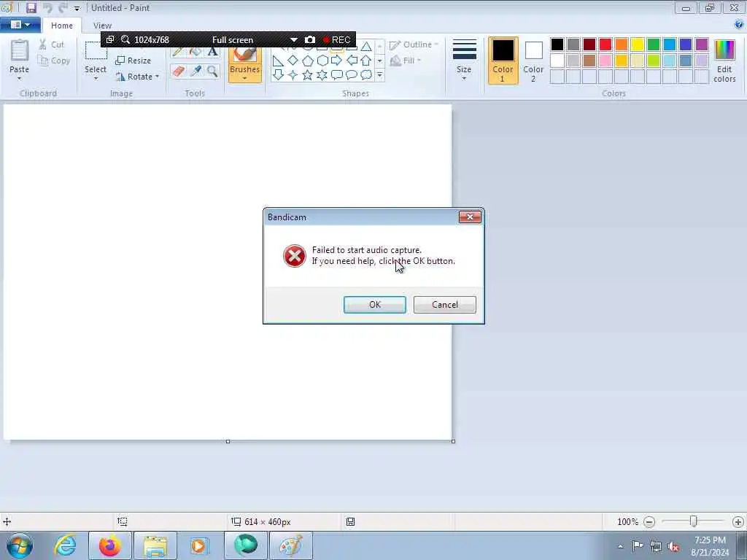
Task: Choose the six-point star shape
Action: 322,75
